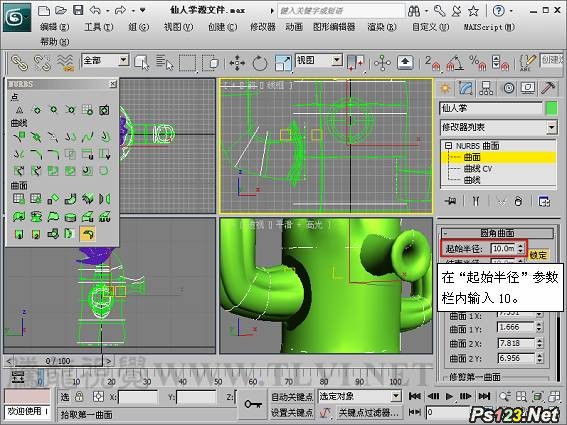Close the NURBS floating toolbox
This screenshot has width=567, height=425.
click(113, 84)
